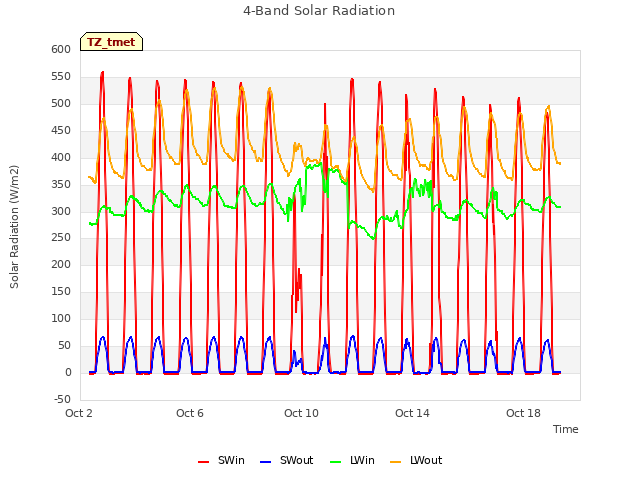Select the LWout legend entry
This screenshot has width=640, height=480.
[416, 460]
